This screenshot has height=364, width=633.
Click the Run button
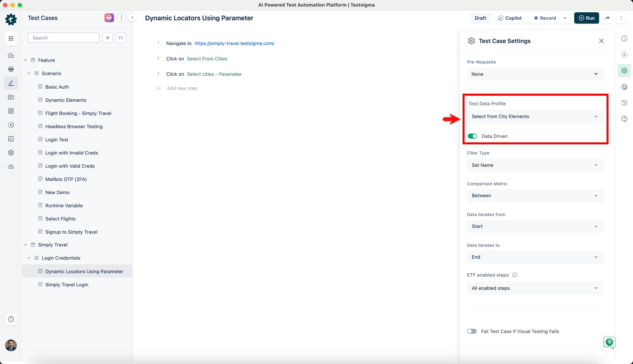[586, 18]
